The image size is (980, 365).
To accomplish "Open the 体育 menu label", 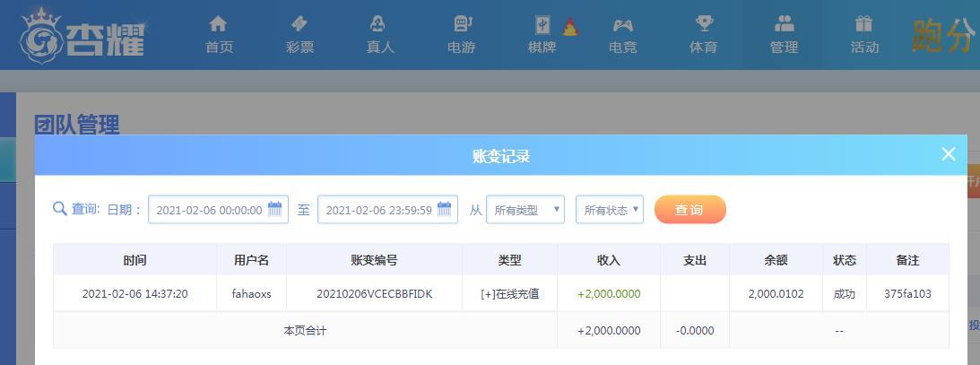I will [x=703, y=48].
